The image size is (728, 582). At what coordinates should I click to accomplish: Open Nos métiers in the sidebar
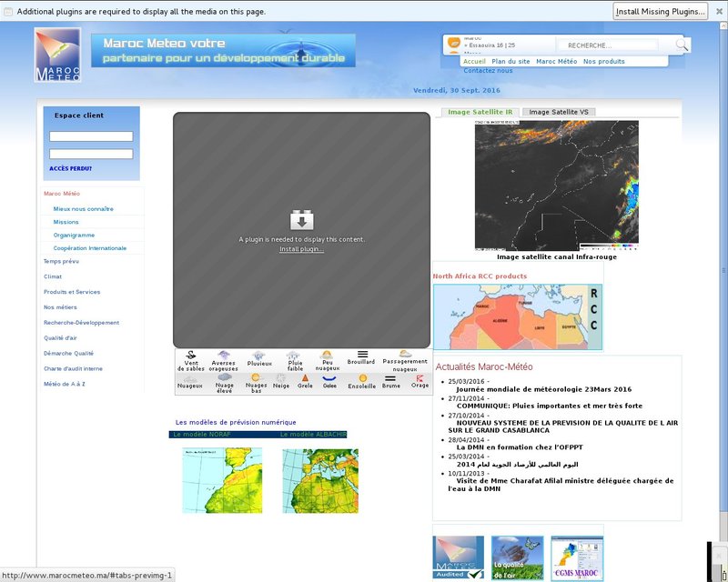(60, 307)
